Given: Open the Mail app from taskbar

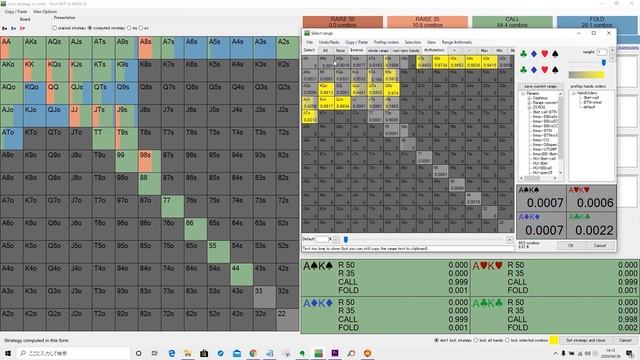Looking at the screenshot, I should 237,353.
